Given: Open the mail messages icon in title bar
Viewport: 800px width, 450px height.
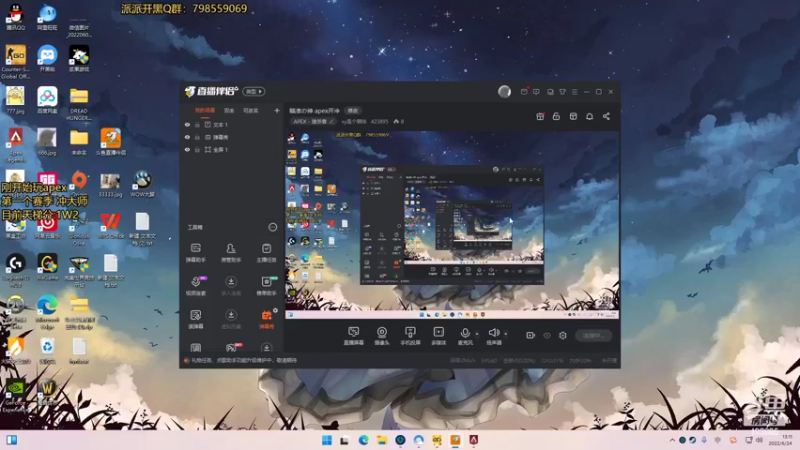Looking at the screenshot, I should tap(524, 91).
